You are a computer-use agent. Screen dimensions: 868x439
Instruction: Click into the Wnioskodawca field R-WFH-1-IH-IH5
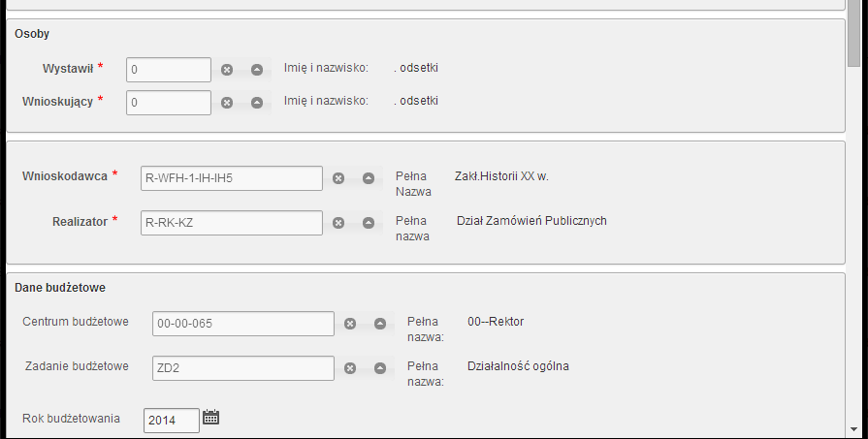pyautogui.click(x=232, y=178)
